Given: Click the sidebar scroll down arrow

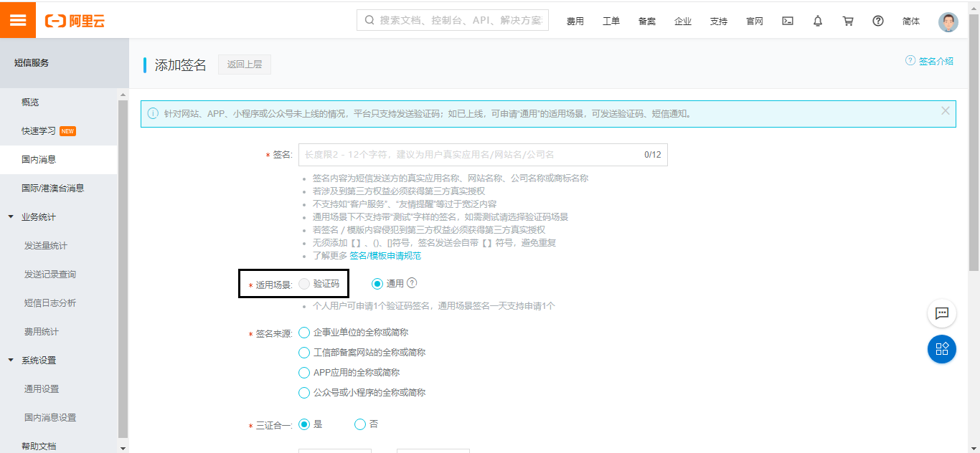Looking at the screenshot, I should click(123, 448).
